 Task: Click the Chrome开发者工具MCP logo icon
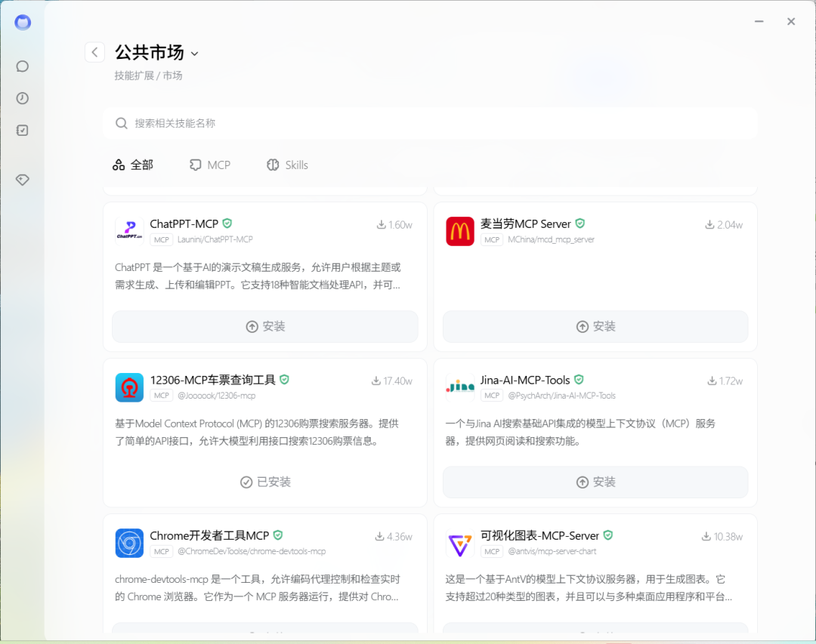[129, 543]
